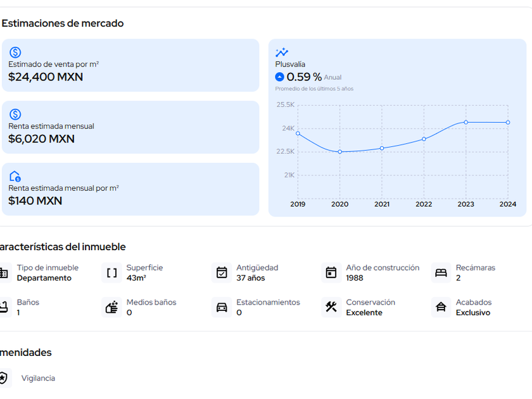Click the 2019 data point on chart
532x399 pixels.
click(x=298, y=134)
